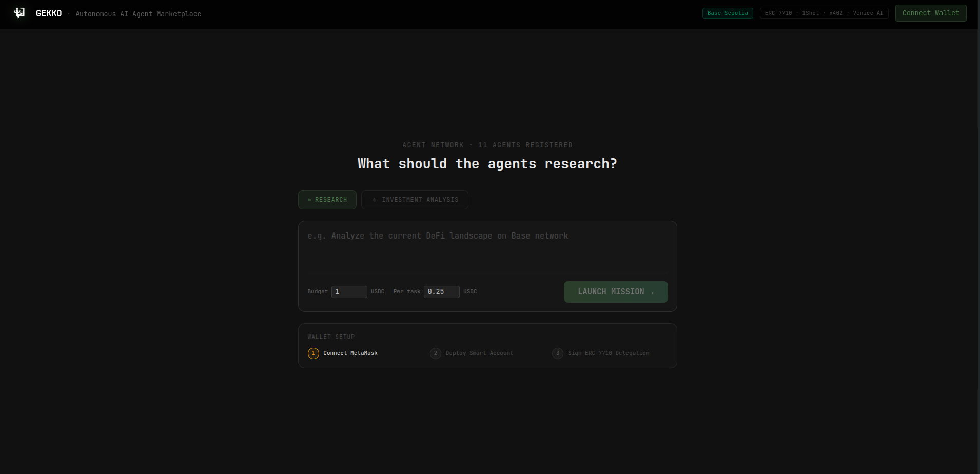
Task: Focus the research prompt text area
Action: tap(487, 248)
